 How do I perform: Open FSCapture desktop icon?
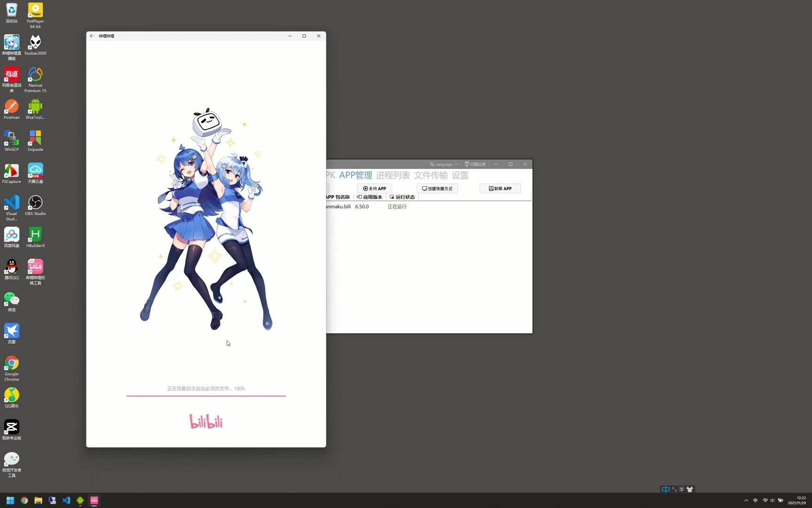click(12, 173)
